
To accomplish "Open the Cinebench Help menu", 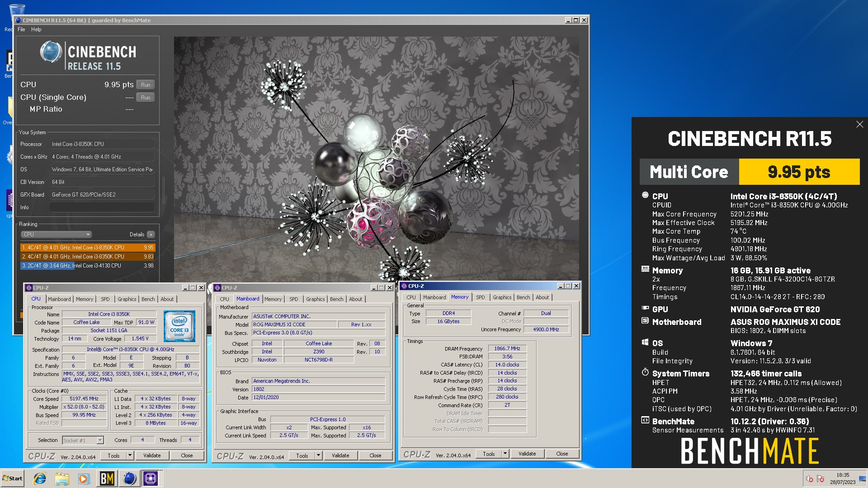I will click(36, 29).
